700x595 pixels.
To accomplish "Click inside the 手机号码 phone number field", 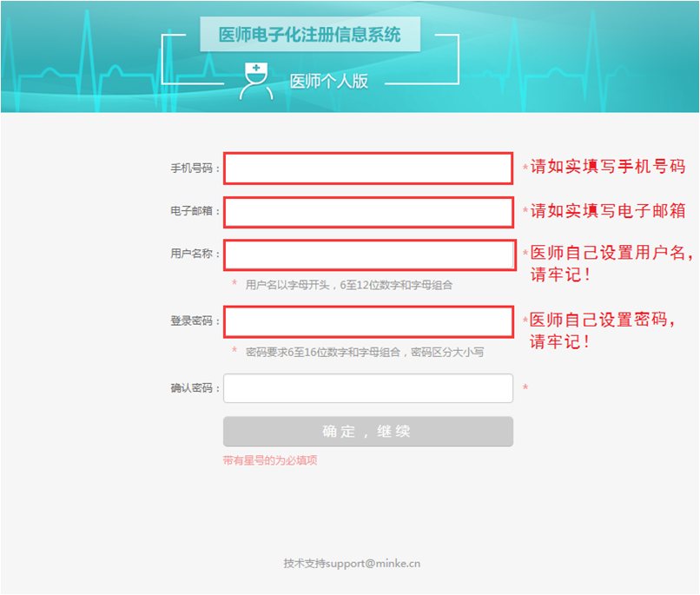I will point(367,169).
